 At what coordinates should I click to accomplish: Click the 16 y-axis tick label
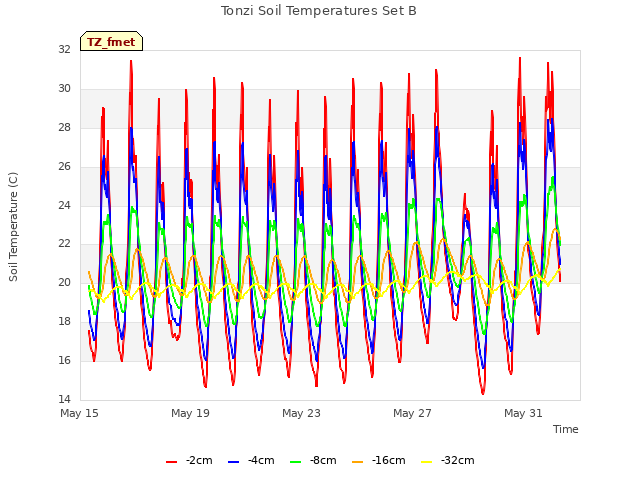coord(64,360)
